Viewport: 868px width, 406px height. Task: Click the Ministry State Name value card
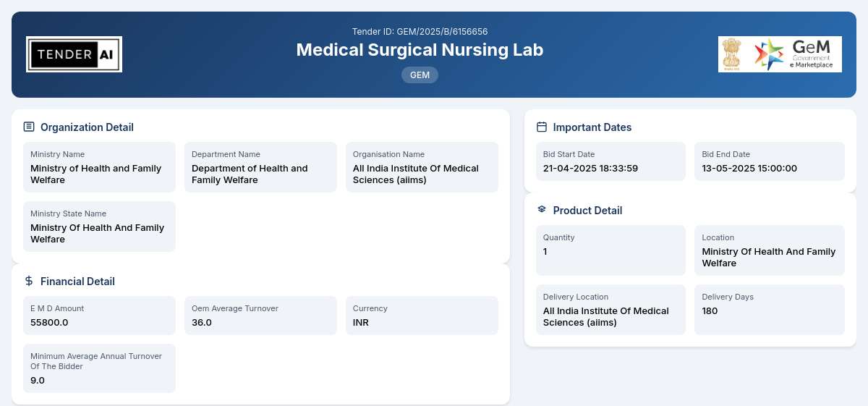pyautogui.click(x=99, y=227)
